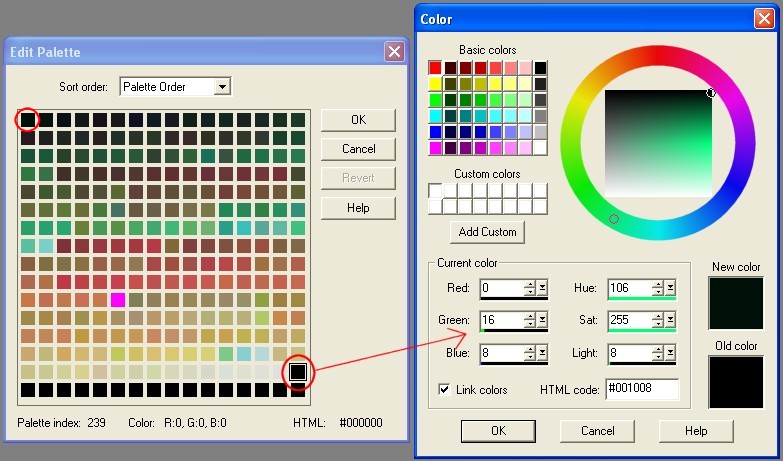Viewport: 783px width, 461px height.
Task: Click the New color preview swatch
Action: [736, 303]
